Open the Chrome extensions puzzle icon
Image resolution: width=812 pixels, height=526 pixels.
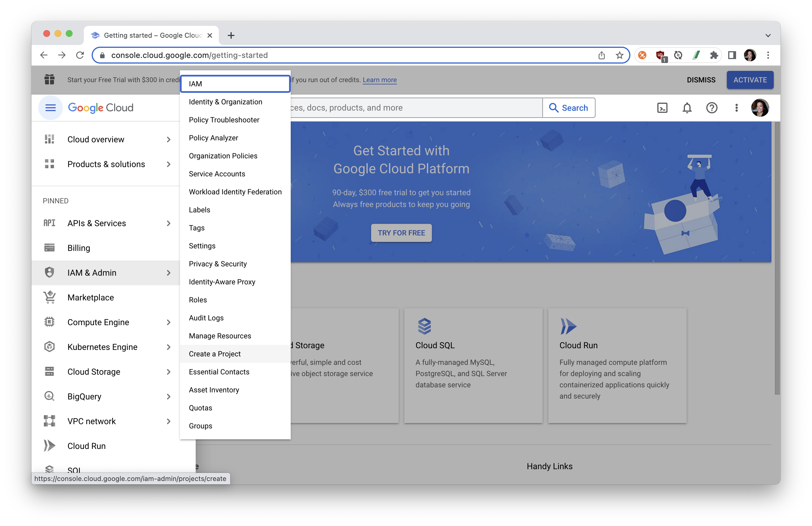(x=714, y=55)
